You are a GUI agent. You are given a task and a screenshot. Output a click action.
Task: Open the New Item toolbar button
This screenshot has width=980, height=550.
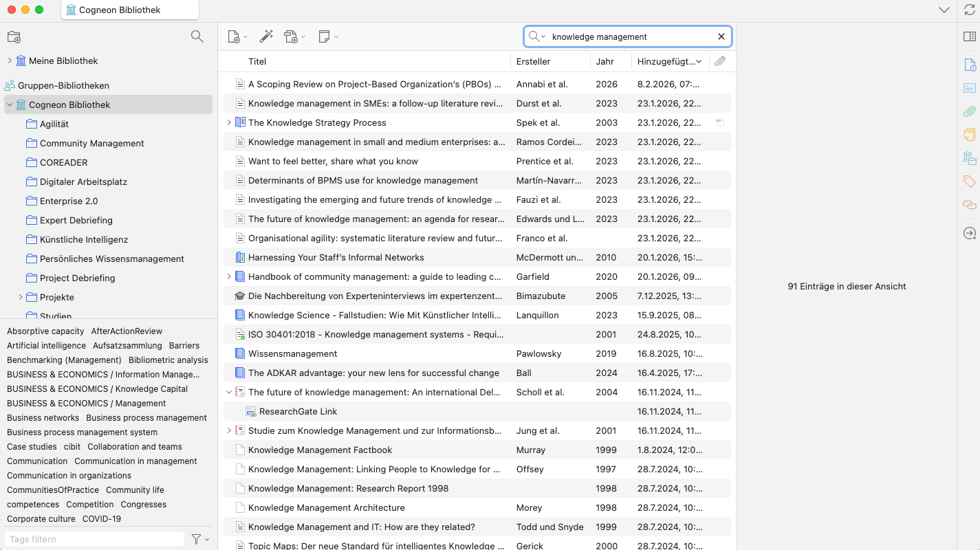pos(235,36)
